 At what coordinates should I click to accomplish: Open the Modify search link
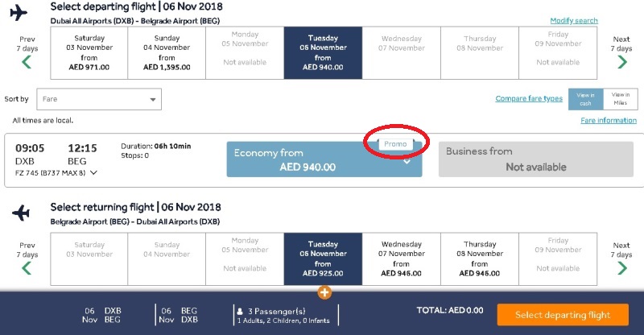point(574,20)
